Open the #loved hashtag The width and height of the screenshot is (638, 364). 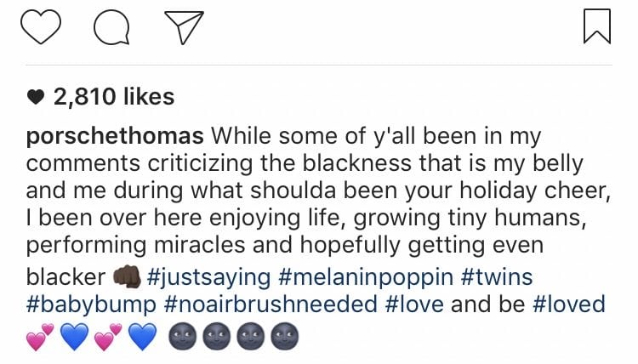(x=569, y=304)
